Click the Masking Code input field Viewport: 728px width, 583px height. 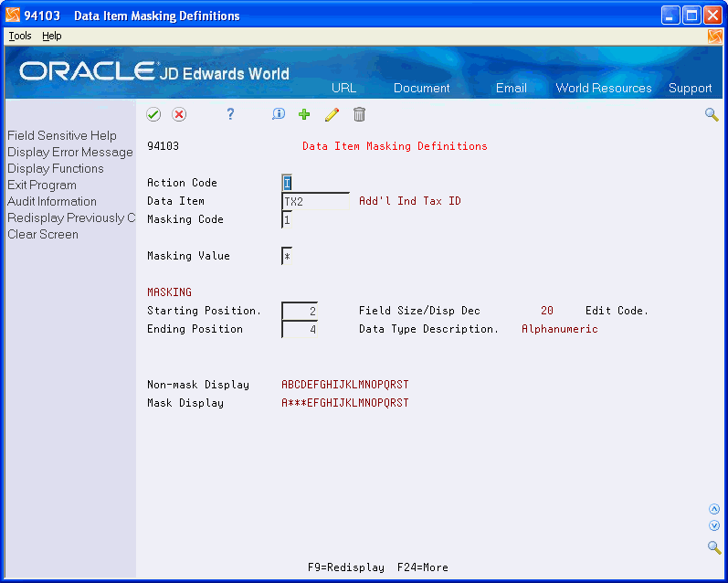pyautogui.click(x=287, y=219)
